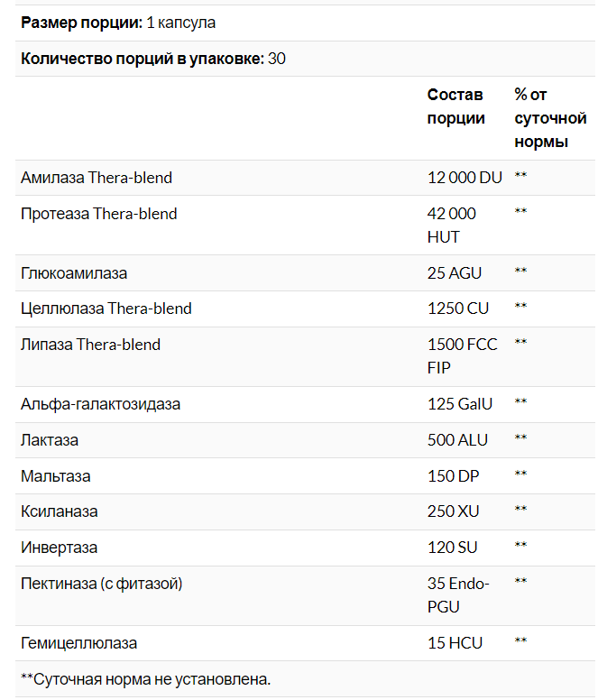This screenshot has width=607, height=700.
Task: Click the 'Состав порции' column header
Action: coord(455,106)
